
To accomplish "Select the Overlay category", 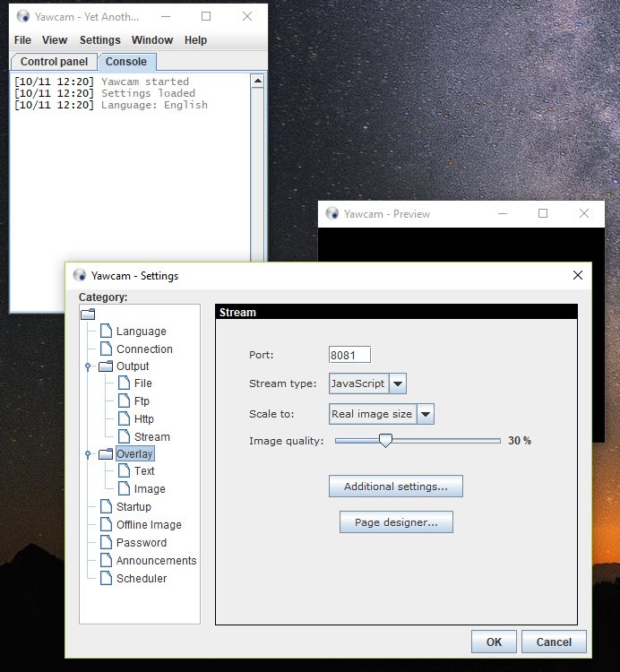I will [134, 454].
